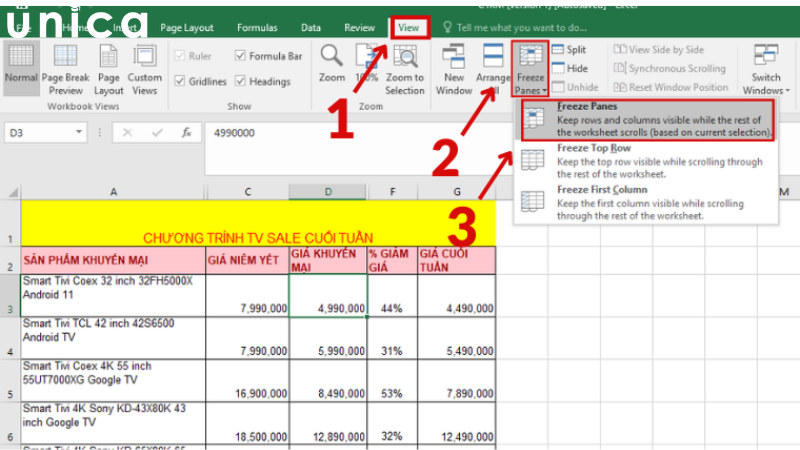Open Custom Views dialog
This screenshot has width=800, height=450.
pos(144,70)
